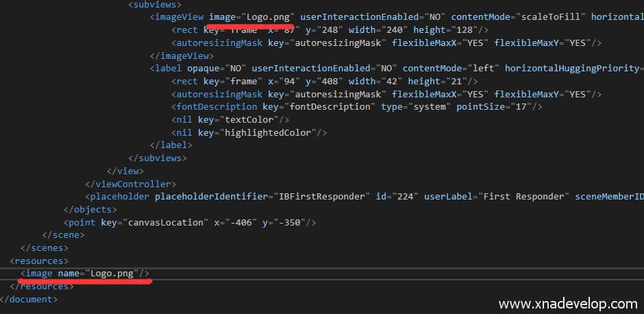The image size is (644, 314).
Task: Click the closing viewController tag
Action: pyautogui.click(x=130, y=184)
